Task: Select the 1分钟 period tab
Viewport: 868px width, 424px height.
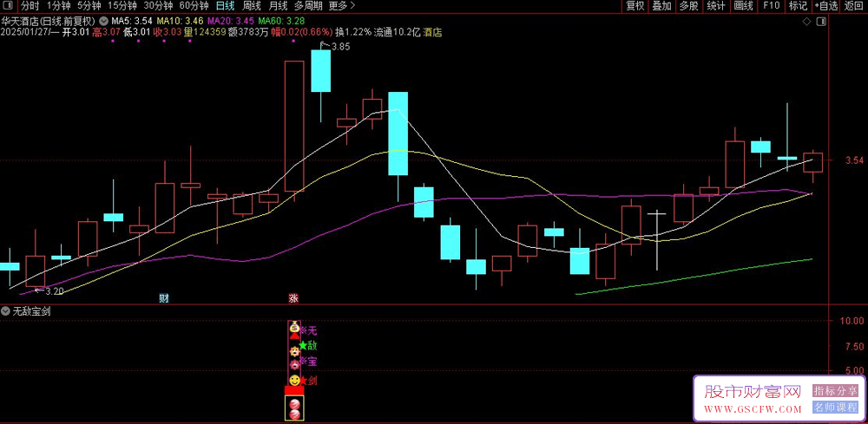Action: point(58,6)
